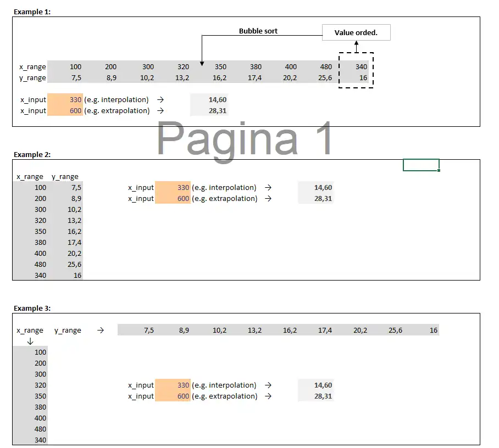
Task: Select result cell 28,31 in Example 3
Action: coord(315,396)
